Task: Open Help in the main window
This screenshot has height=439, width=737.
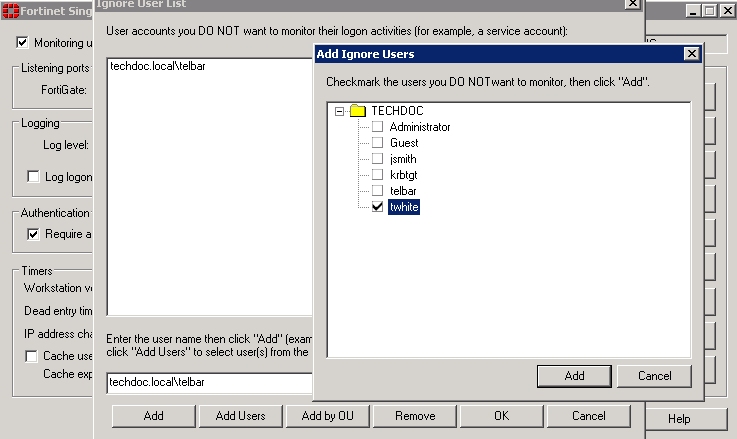Action: pos(679,419)
